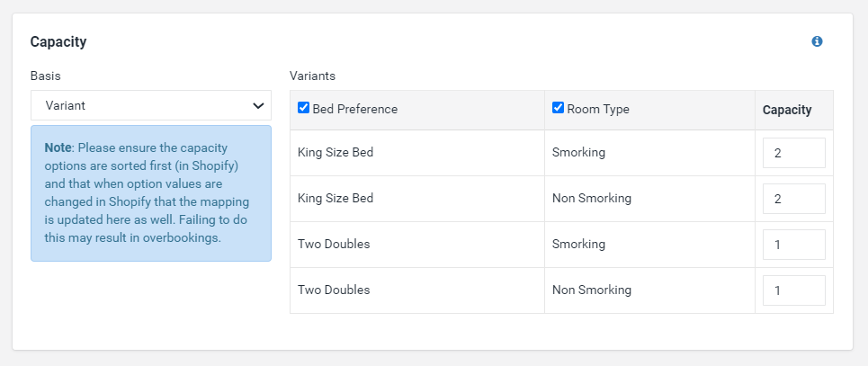Select Non Smoking cell in last row
Screen dimensions: 868x366
tap(592, 290)
